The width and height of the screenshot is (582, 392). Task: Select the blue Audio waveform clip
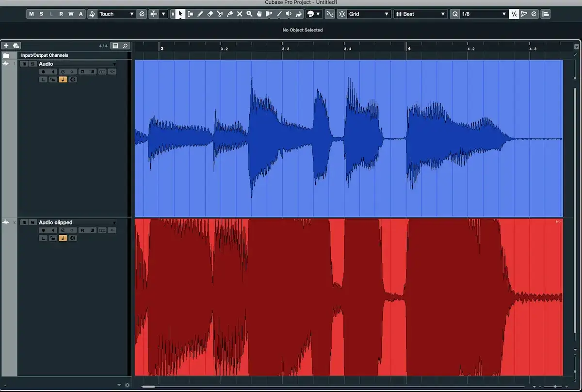pyautogui.click(x=348, y=138)
